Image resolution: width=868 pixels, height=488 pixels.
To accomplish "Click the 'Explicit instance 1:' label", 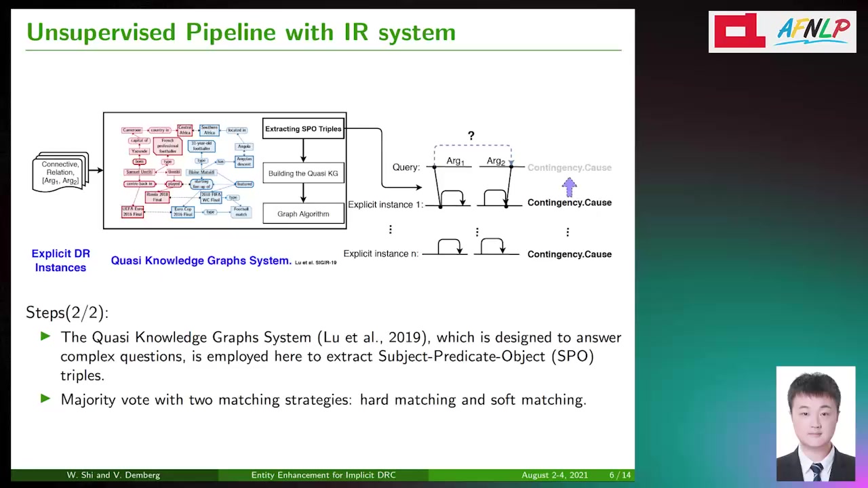I will 385,204.
